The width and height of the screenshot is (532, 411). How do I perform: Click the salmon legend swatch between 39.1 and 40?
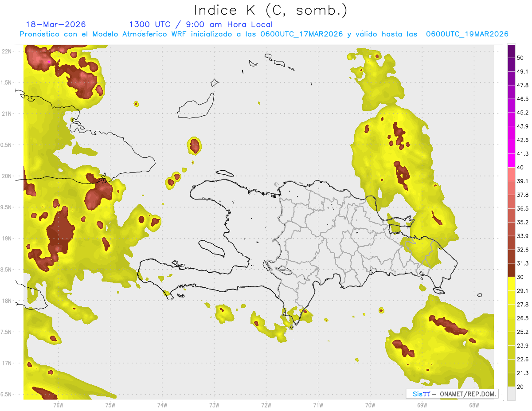click(511, 174)
